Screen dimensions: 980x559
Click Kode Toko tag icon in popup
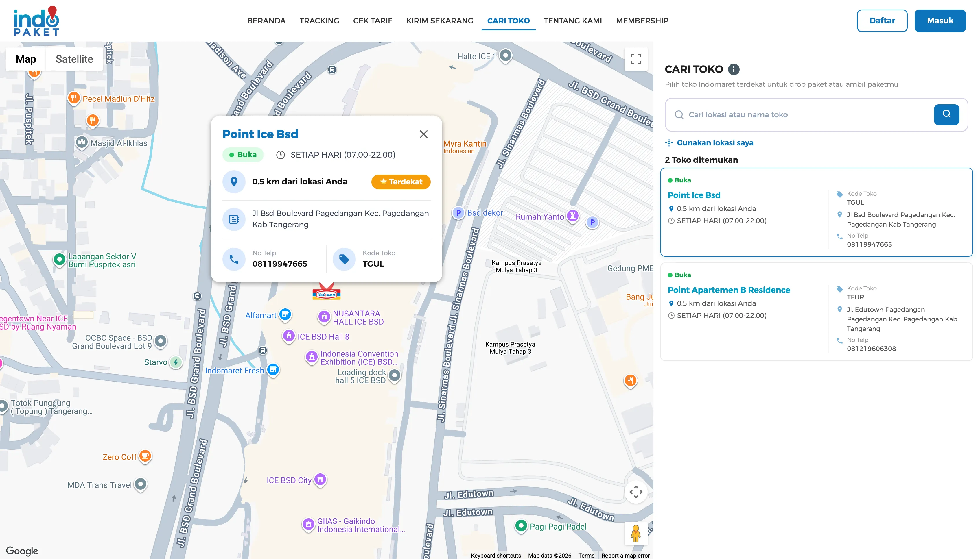[x=344, y=259]
